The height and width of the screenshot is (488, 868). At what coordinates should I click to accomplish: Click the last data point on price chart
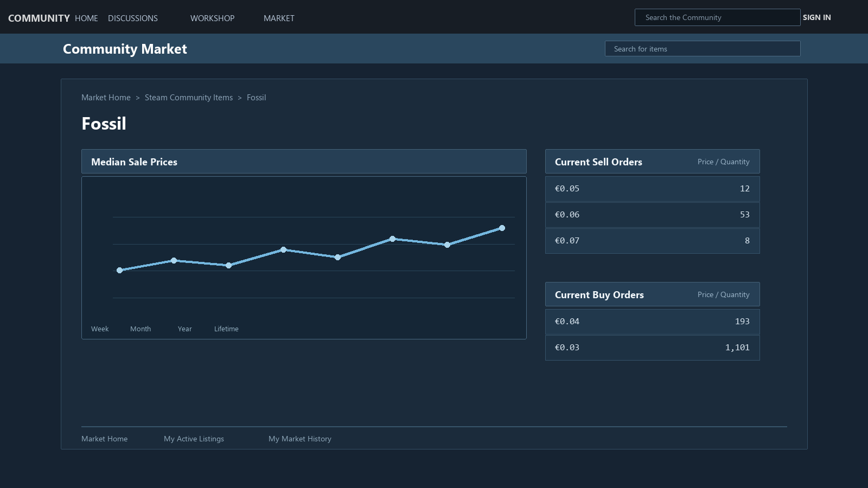502,228
